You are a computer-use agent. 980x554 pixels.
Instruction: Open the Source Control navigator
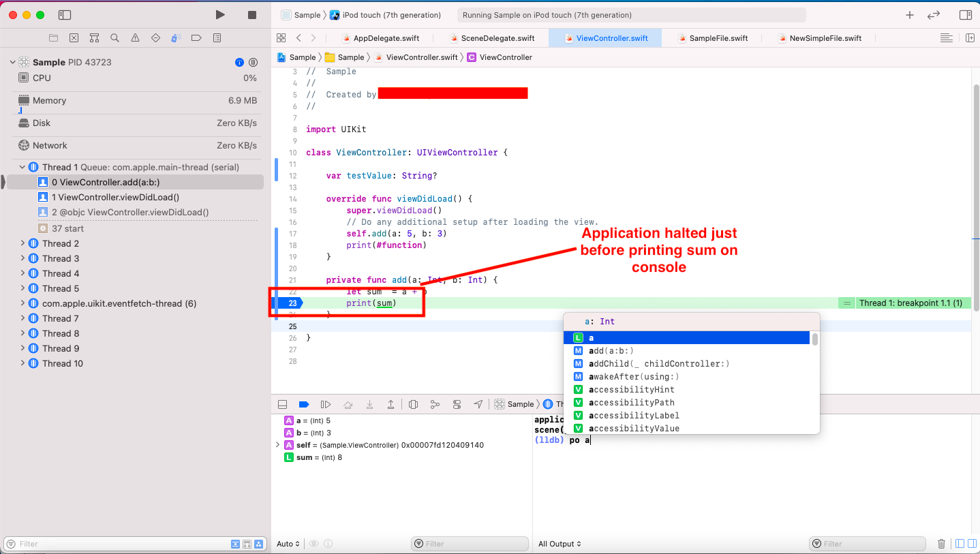[x=74, y=38]
